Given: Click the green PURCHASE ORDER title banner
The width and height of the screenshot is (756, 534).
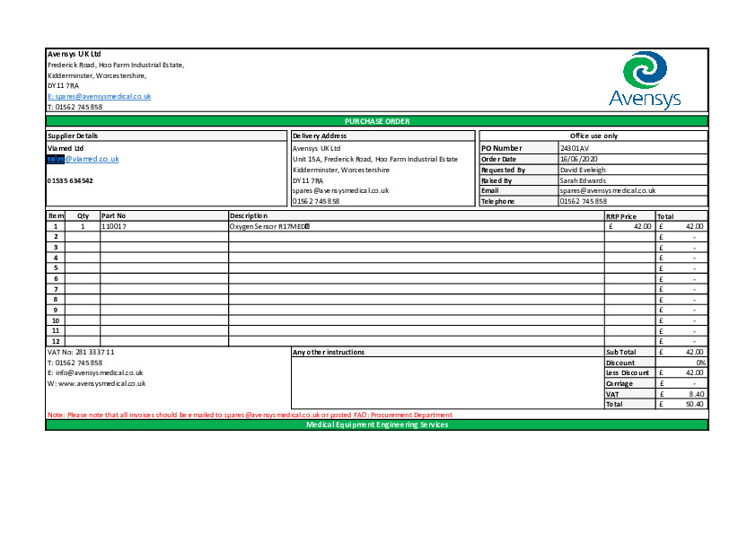Looking at the screenshot, I should click(x=377, y=120).
